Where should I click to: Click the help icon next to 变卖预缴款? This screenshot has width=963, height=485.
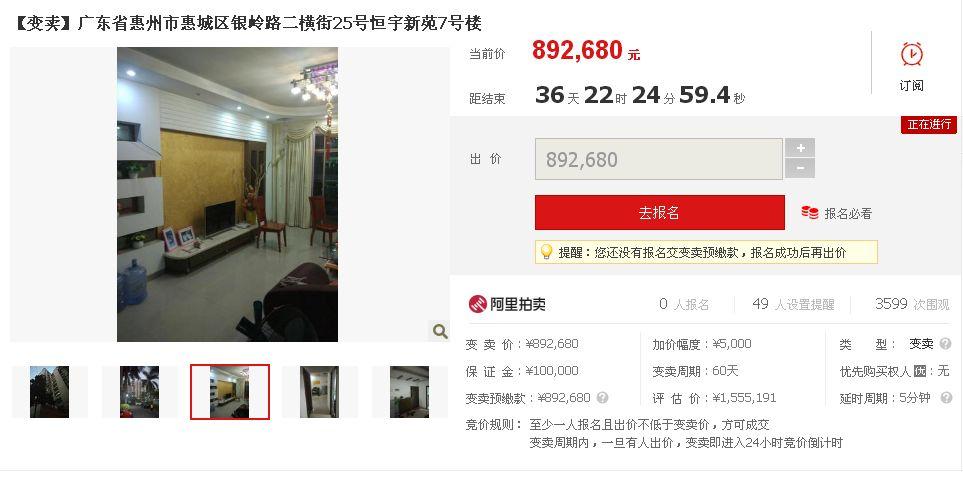[x=602, y=398]
